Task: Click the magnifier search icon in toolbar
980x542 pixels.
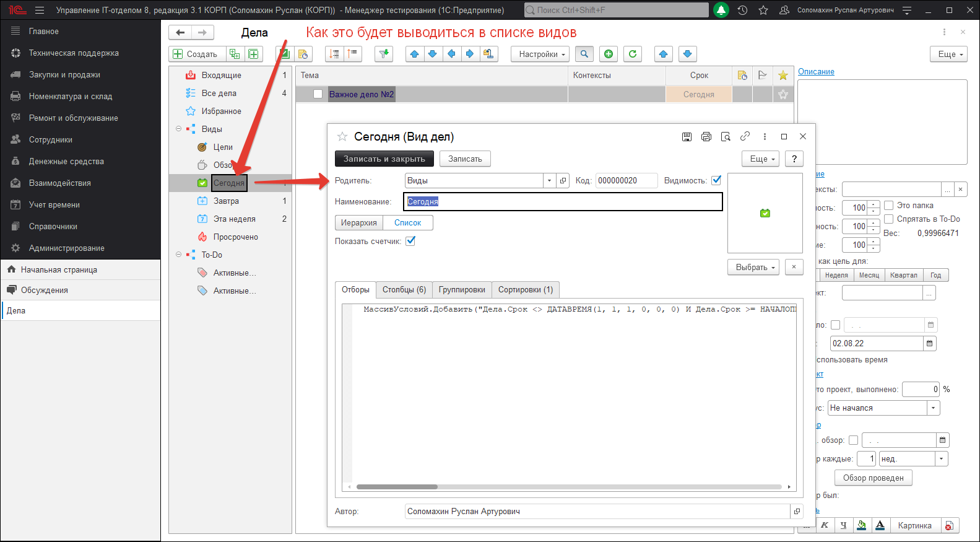Action: [584, 54]
